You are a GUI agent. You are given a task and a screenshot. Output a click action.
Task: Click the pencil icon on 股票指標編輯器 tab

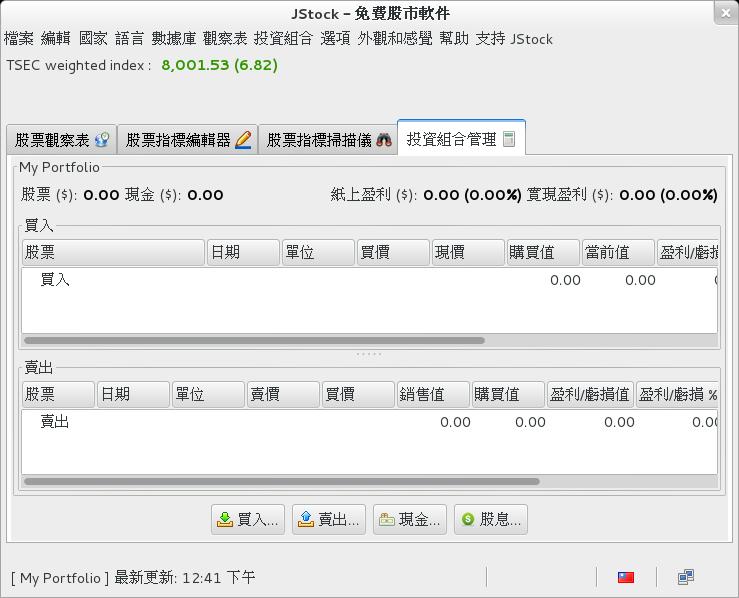243,140
